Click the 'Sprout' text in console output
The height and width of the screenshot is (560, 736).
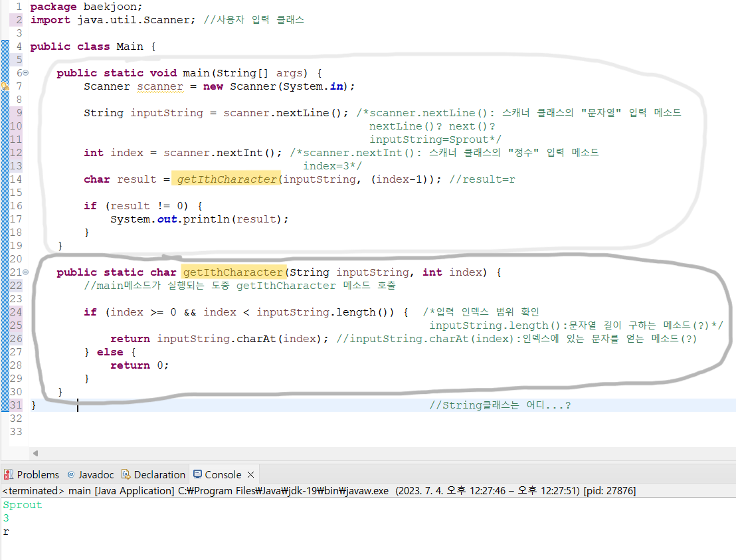pos(23,505)
